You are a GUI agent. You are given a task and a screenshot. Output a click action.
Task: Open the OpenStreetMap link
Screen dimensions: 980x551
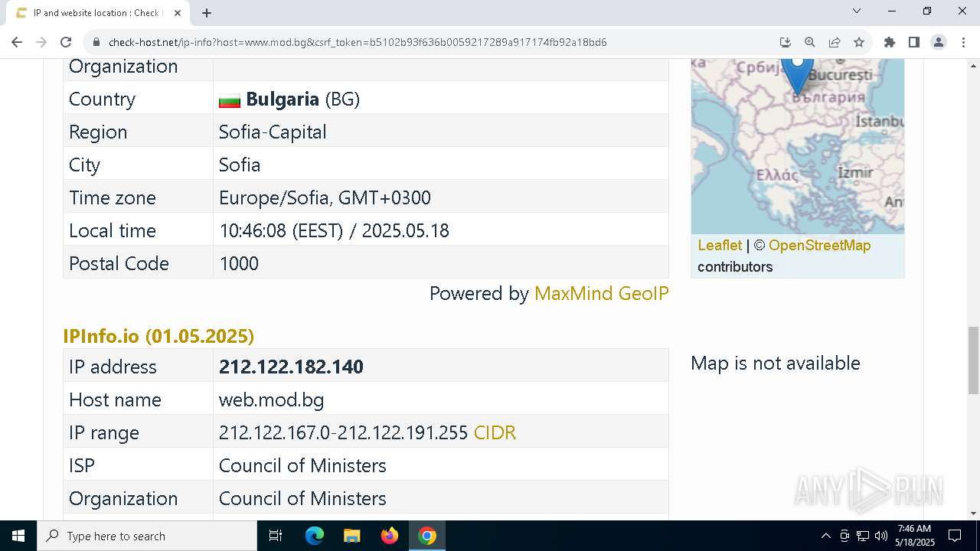[x=819, y=245]
